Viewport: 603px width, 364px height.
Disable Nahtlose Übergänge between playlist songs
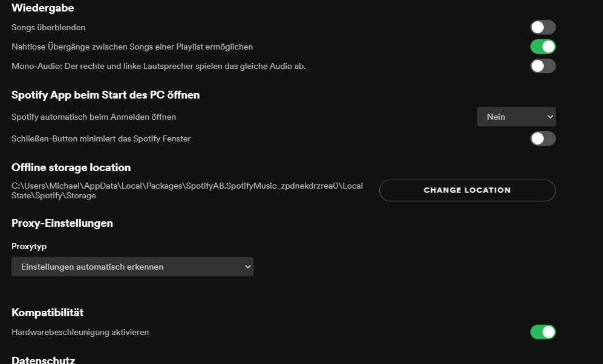click(543, 47)
